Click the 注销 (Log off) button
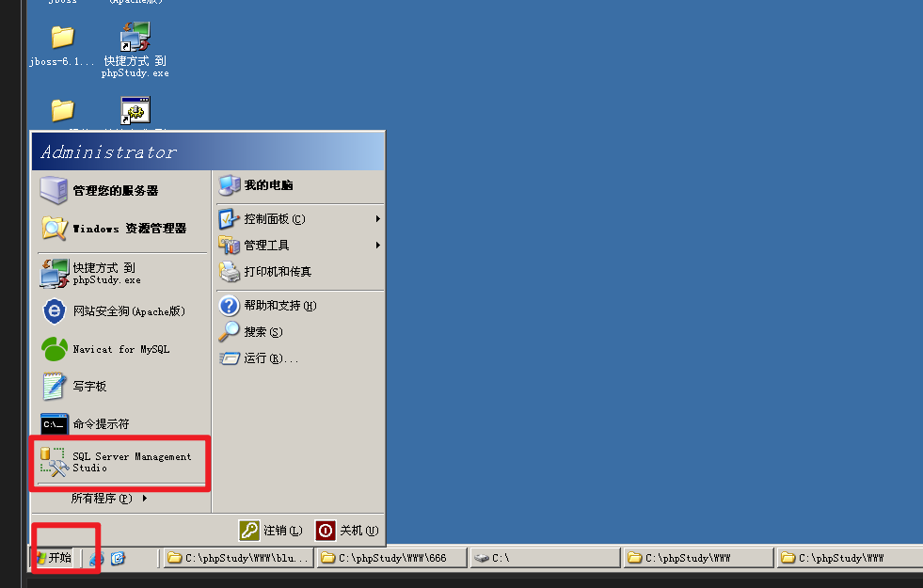 (271, 531)
